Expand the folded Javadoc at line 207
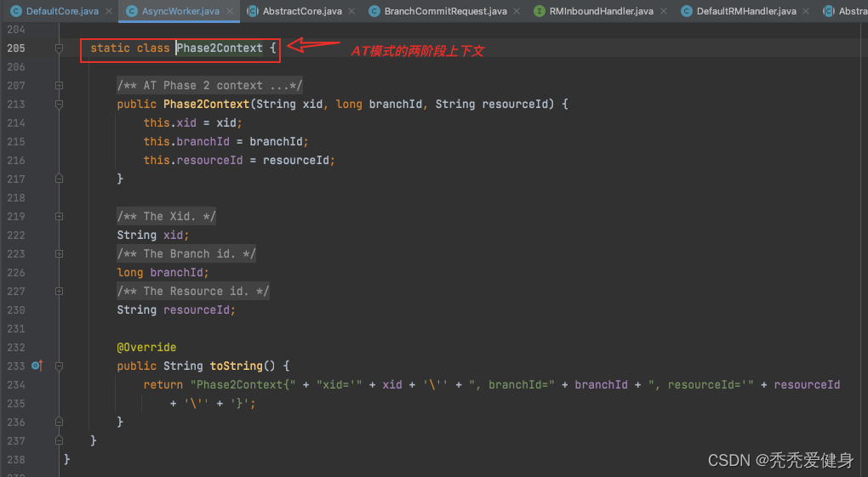The width and height of the screenshot is (868, 477). tap(60, 85)
